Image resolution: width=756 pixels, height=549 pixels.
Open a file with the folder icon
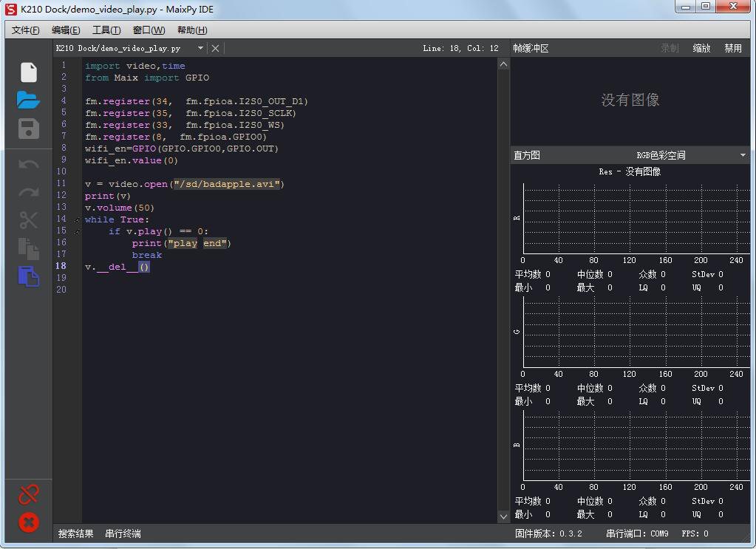(x=28, y=100)
